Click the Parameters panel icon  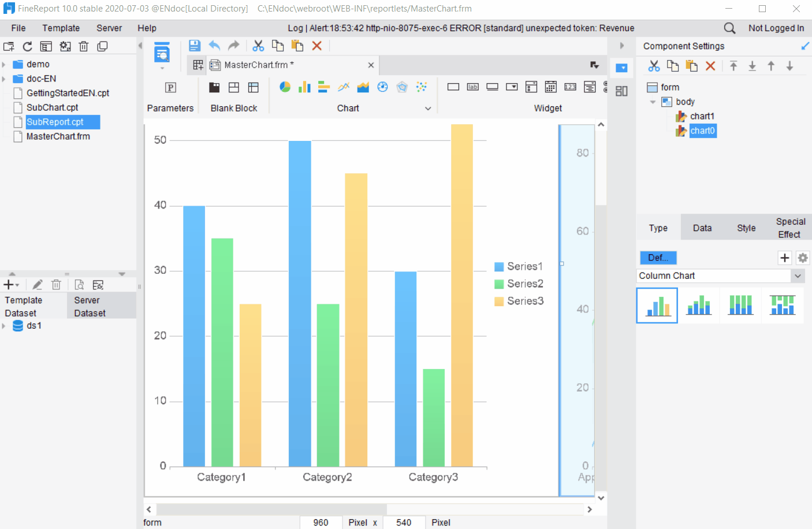pyautogui.click(x=170, y=88)
